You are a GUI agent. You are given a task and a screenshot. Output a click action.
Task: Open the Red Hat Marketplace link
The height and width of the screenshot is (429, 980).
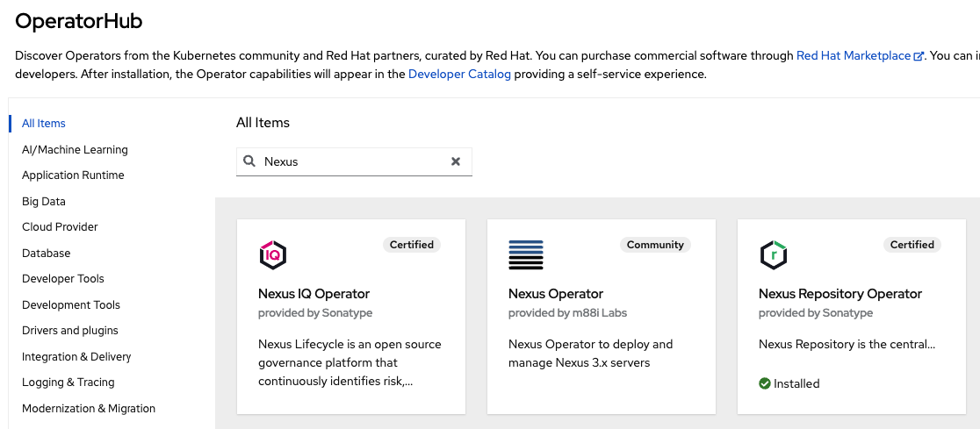[x=854, y=55]
